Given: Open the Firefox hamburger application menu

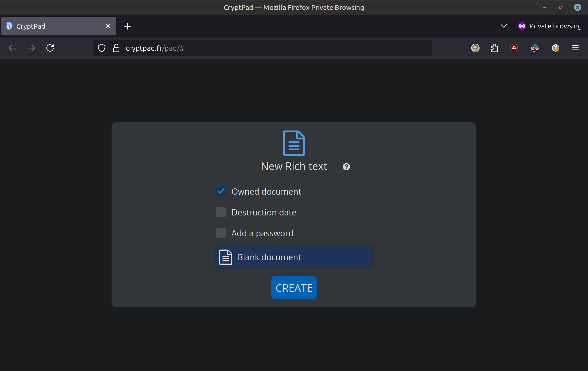Looking at the screenshot, I should tap(575, 48).
